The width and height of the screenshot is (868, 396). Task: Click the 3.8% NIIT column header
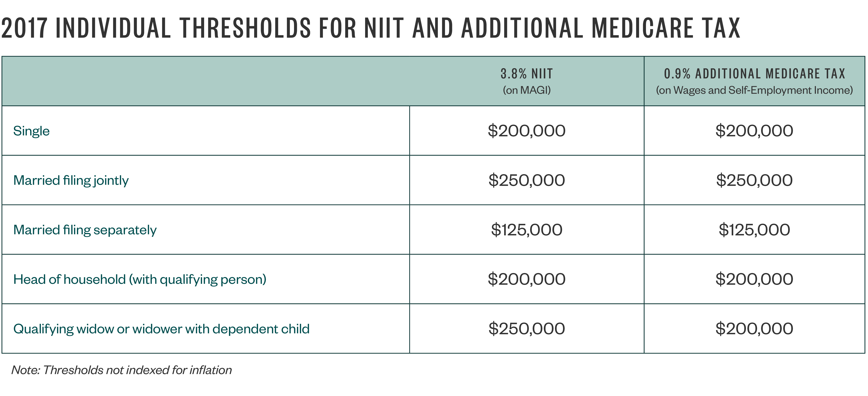click(526, 74)
